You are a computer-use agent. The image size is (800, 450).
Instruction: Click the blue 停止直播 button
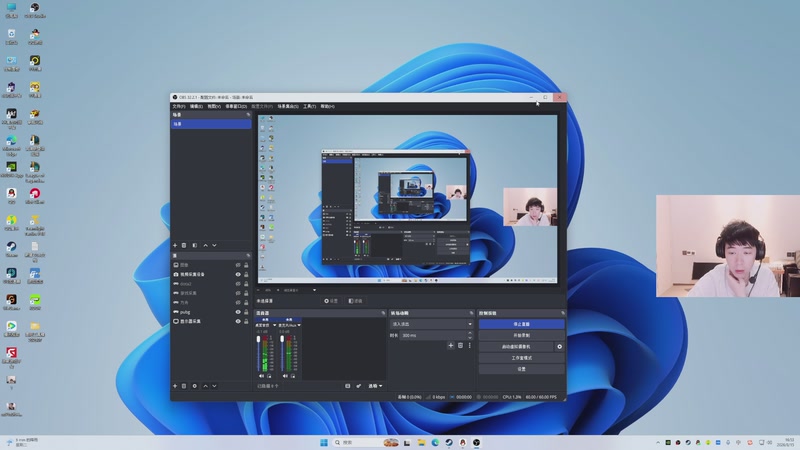(x=521, y=324)
